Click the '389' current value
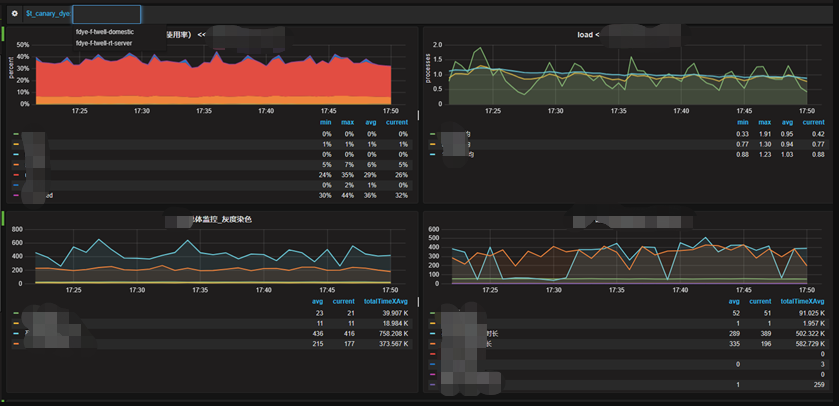Viewport: 839px width, 406px height. (x=766, y=333)
